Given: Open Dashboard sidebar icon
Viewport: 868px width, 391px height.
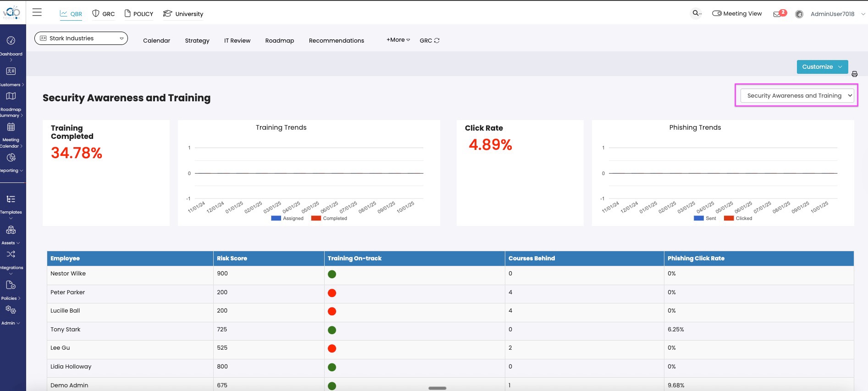Looking at the screenshot, I should point(11,40).
